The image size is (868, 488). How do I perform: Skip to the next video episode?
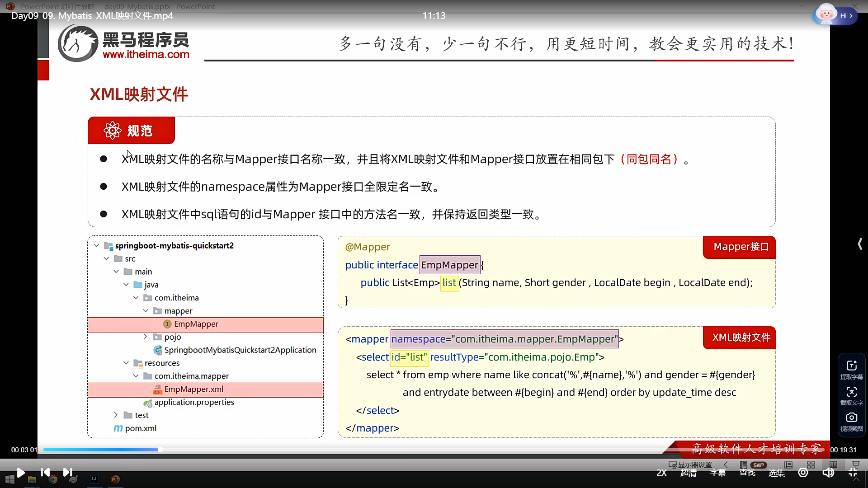pos(67,473)
